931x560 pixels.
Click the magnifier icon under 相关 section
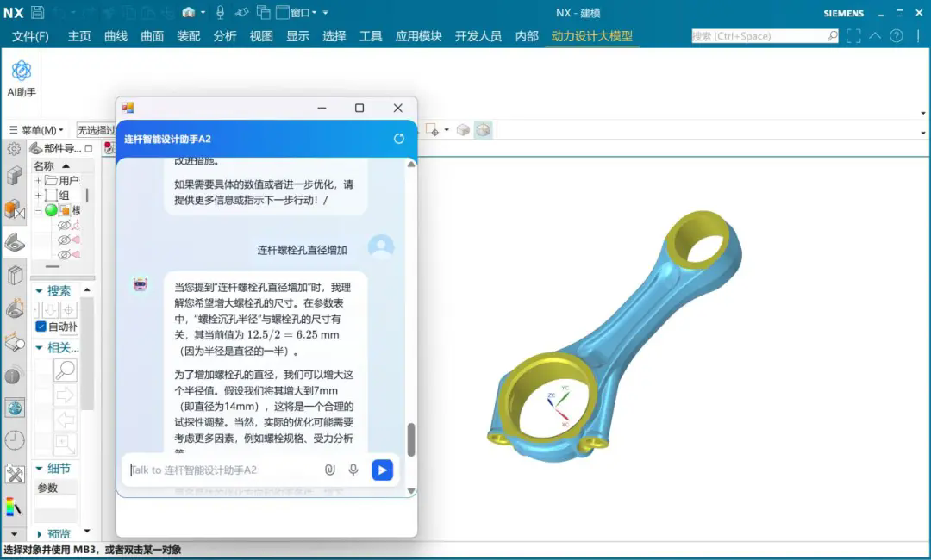pyautogui.click(x=66, y=370)
